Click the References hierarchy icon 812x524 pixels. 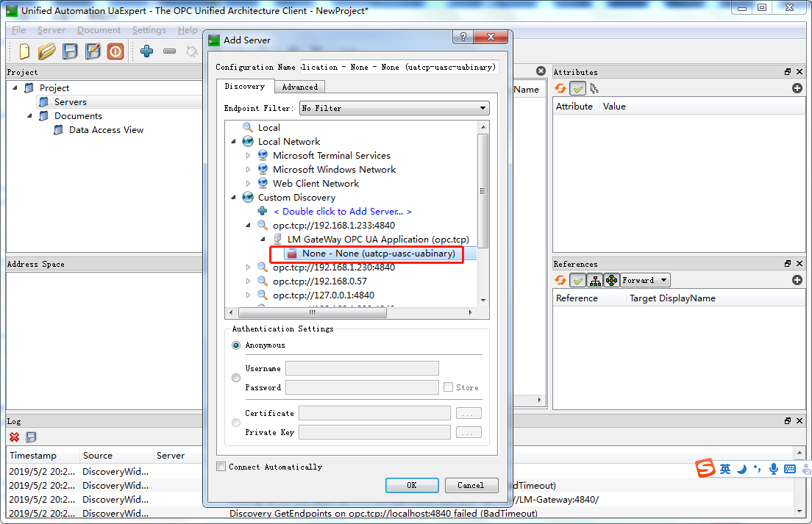pos(595,280)
